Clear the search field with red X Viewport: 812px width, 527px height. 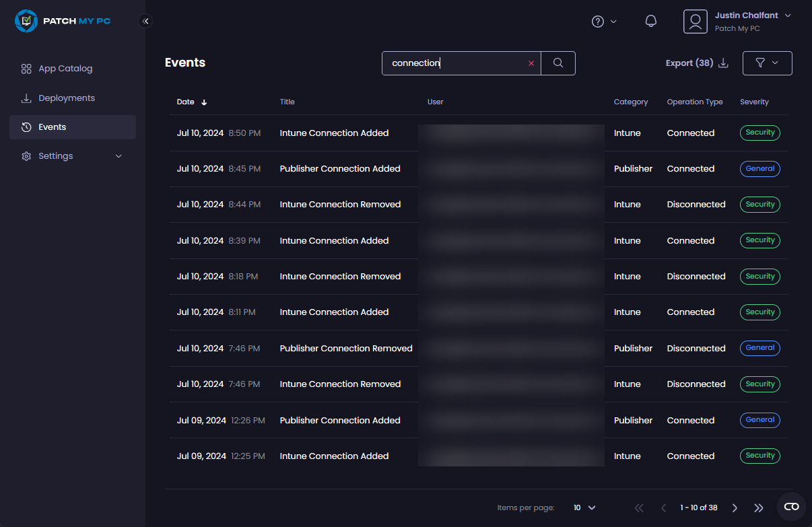pyautogui.click(x=531, y=63)
